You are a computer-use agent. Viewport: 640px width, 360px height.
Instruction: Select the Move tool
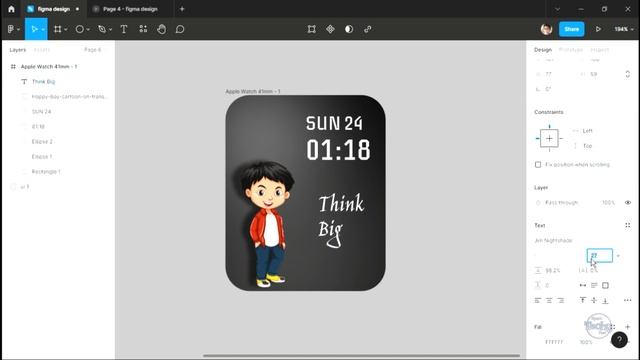pos(34,29)
